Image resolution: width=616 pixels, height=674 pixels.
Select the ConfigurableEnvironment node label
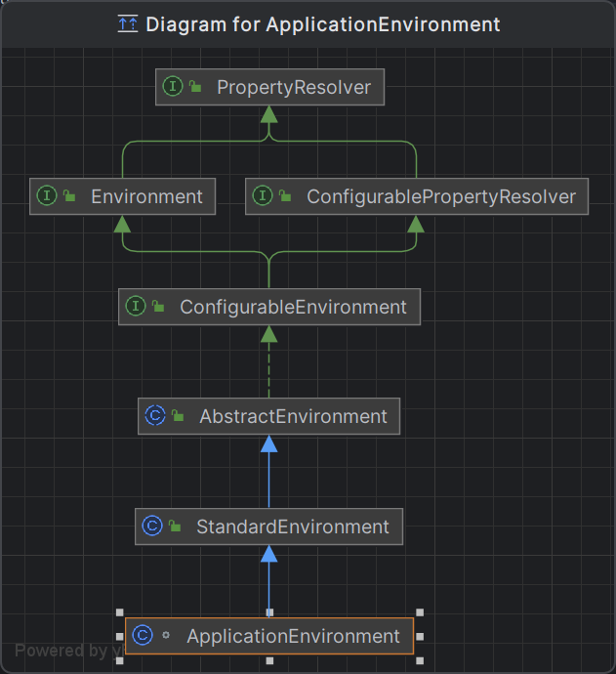pyautogui.click(x=293, y=307)
